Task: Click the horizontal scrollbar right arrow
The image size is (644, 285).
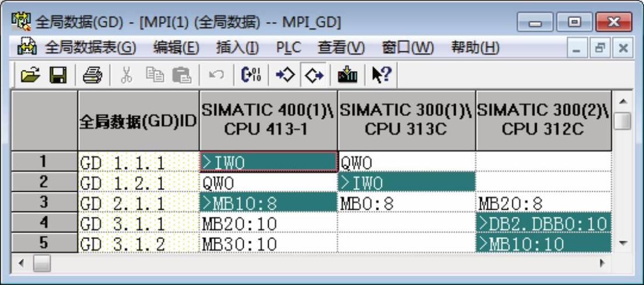Action: 603,262
